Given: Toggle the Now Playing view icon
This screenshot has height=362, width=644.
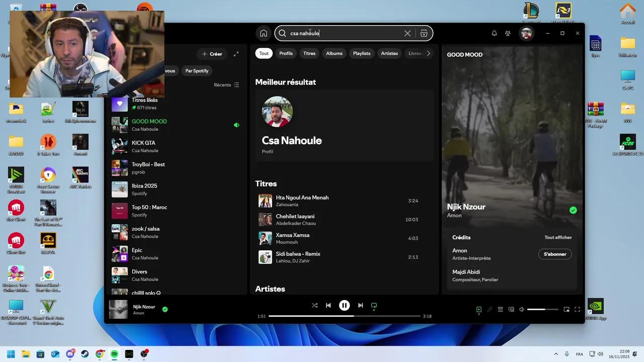Looking at the screenshot, I should pyautogui.click(x=479, y=309).
